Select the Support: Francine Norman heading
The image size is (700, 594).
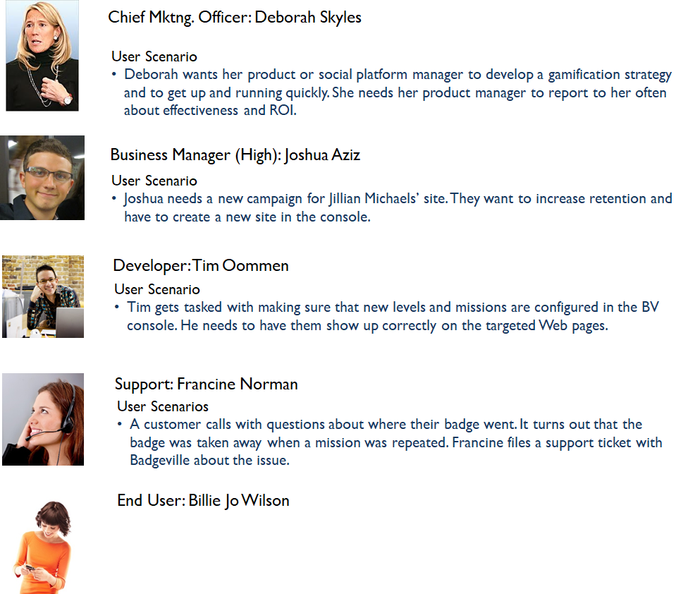[207, 384]
